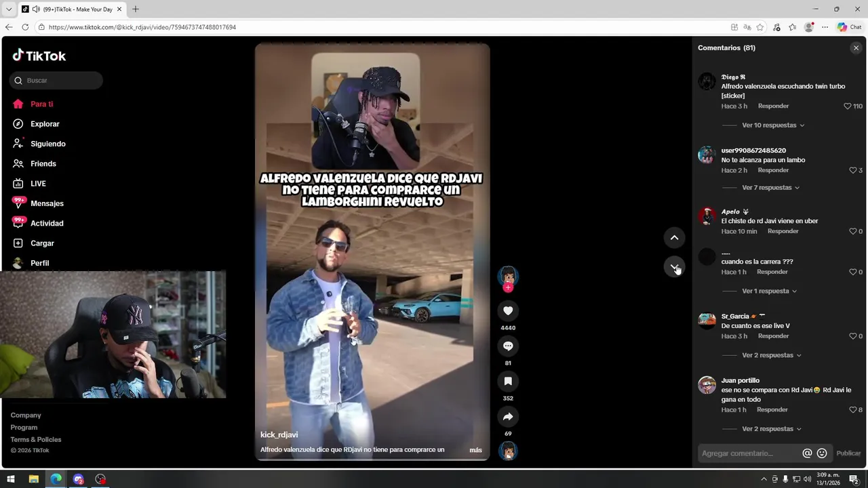Screen dimensions: 868x488
Task: Open Actividad notifications
Action: click(x=38, y=223)
